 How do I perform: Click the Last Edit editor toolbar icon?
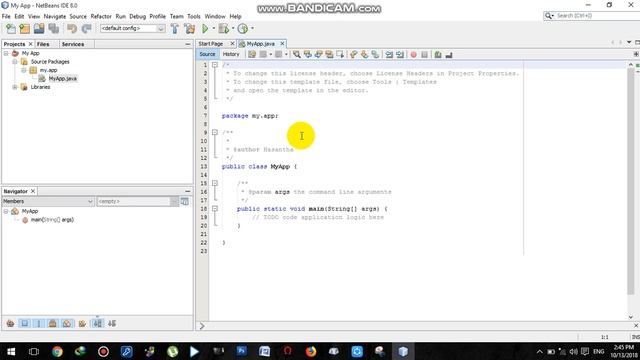(x=252, y=54)
